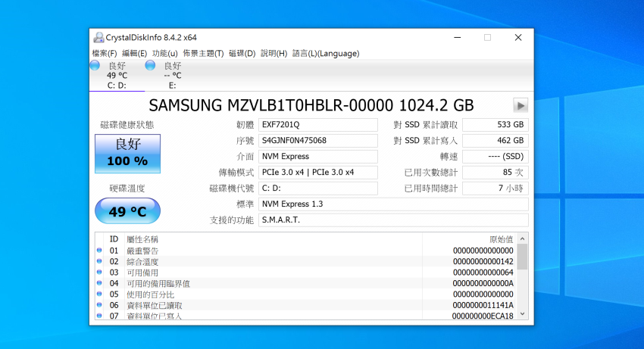Close the CrystalDiskInfo window
The image size is (644, 349).
(x=518, y=37)
